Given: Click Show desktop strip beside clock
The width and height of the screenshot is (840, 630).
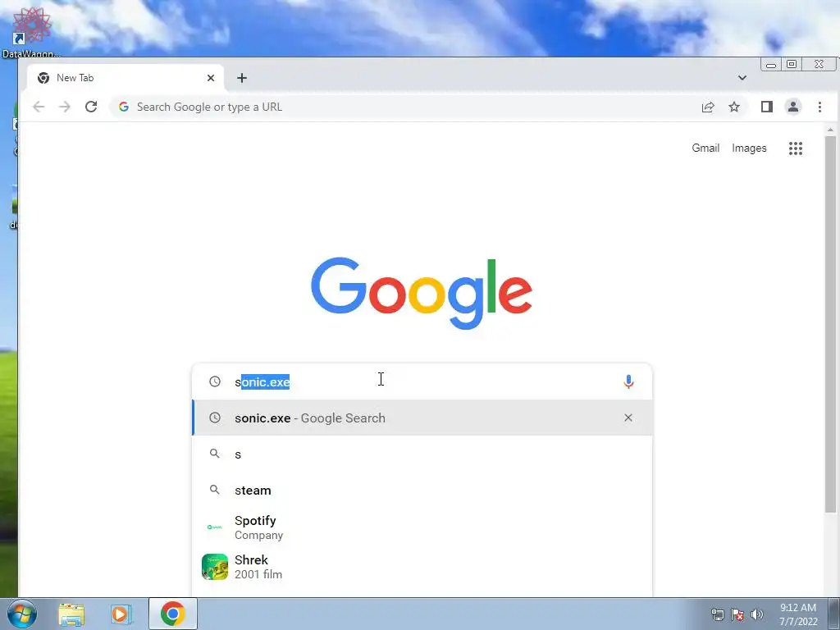Looking at the screenshot, I should click(834, 614).
